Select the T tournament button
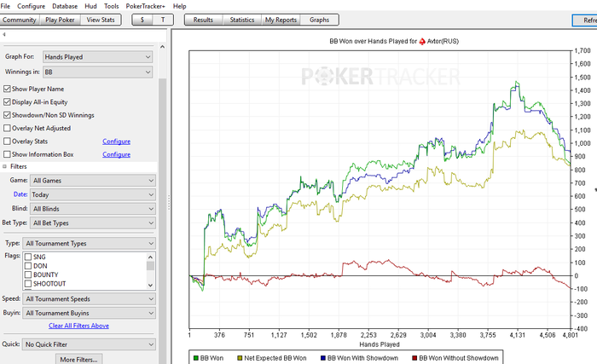 click(163, 20)
